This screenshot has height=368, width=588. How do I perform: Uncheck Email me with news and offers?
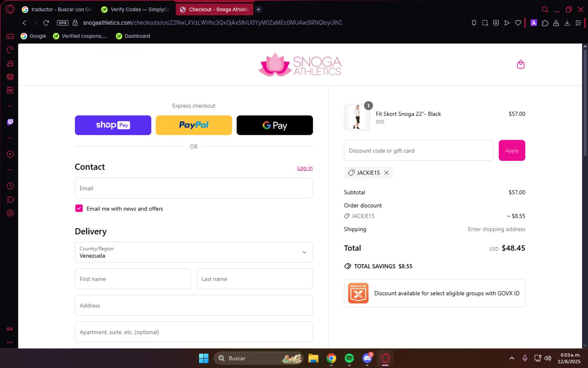pyautogui.click(x=79, y=208)
